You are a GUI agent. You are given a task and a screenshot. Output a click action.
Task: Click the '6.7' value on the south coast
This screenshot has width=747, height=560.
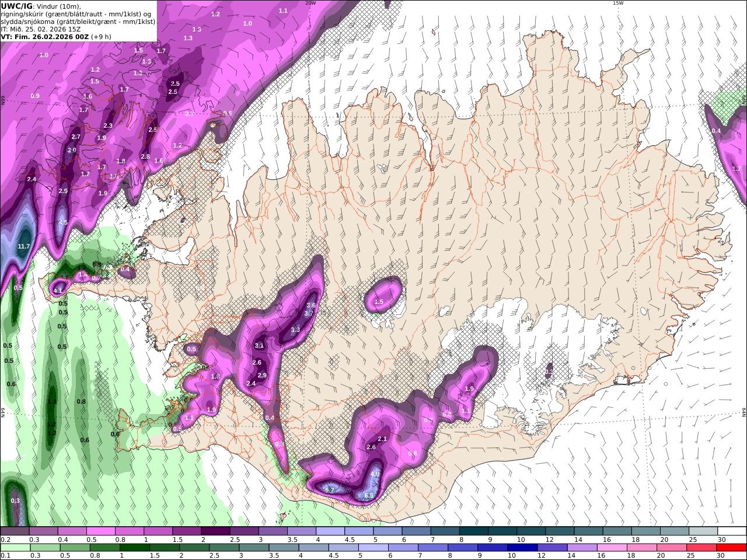(x=330, y=490)
